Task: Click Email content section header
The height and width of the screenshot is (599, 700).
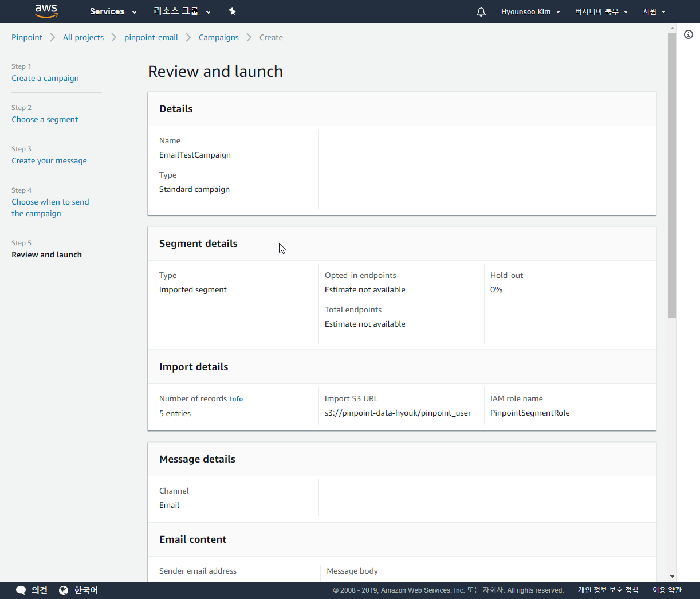Action: 192,539
